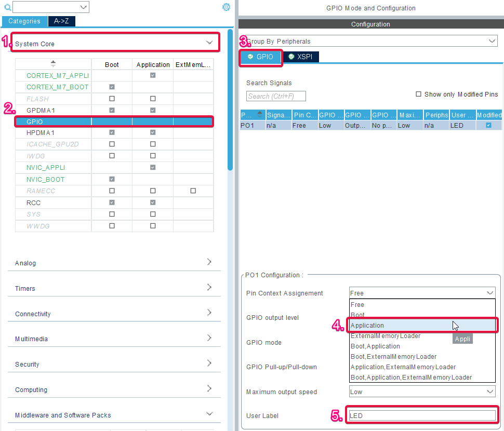Open Maximum output speed dropdown

pos(422,392)
